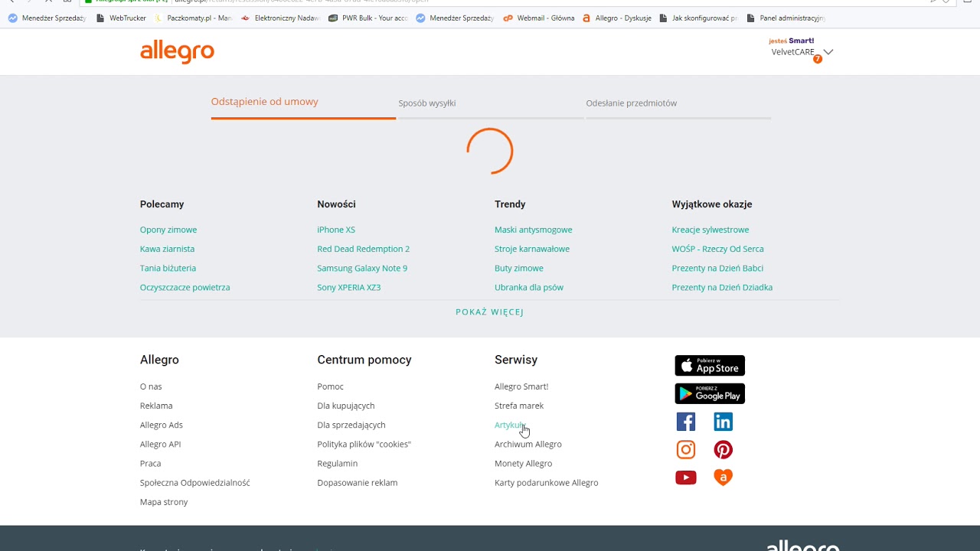Open the Panel administracyjny bookmark
Image resolution: width=980 pixels, height=551 pixels.
[786, 18]
